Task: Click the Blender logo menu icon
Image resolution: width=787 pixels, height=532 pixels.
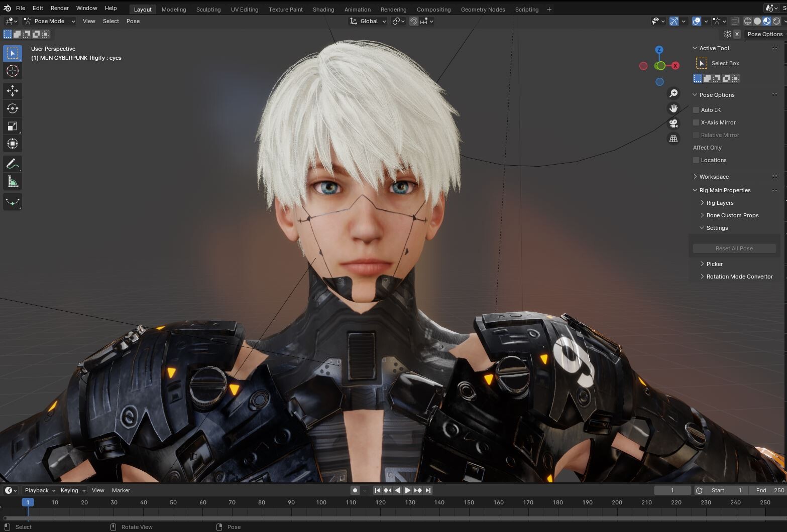Action: [x=7, y=8]
